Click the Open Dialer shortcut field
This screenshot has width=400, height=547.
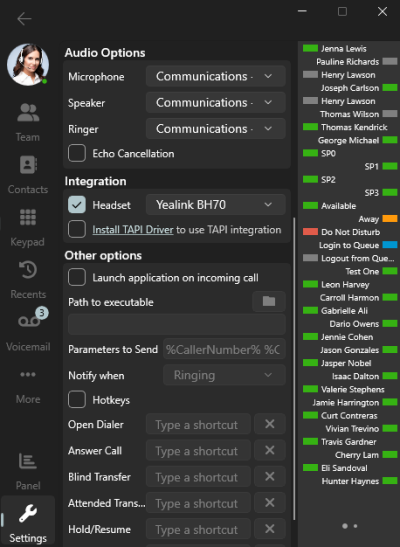[198, 425]
